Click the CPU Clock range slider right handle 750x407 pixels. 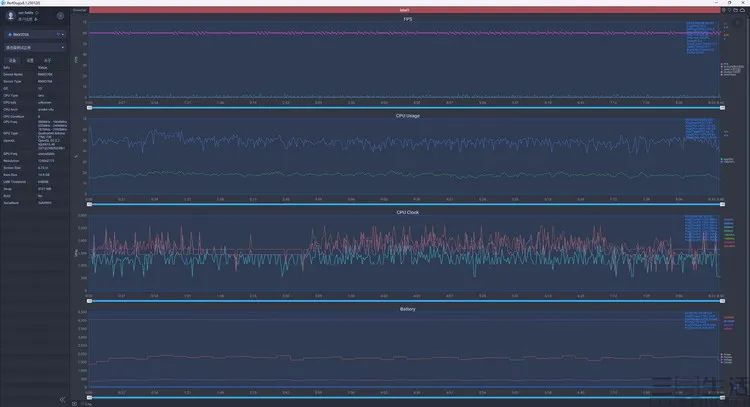click(722, 301)
